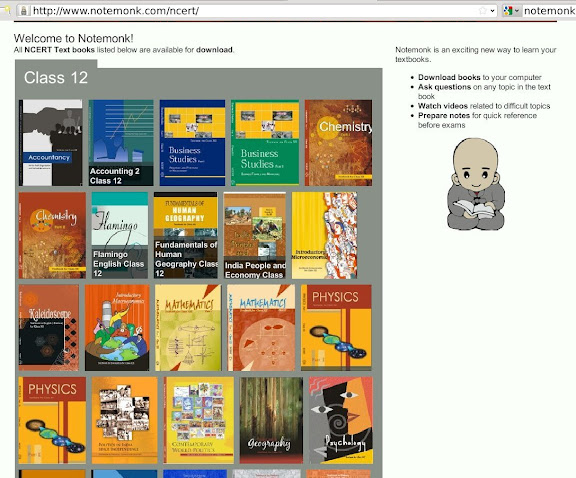
Task: Click the Notemonk monk mascot image
Action: pyautogui.click(x=476, y=184)
